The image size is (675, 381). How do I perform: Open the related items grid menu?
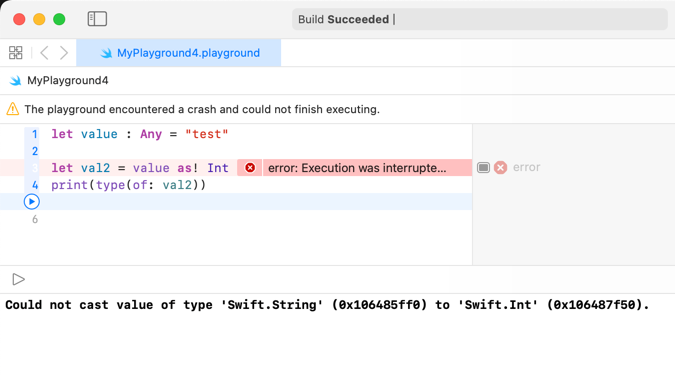[15, 53]
